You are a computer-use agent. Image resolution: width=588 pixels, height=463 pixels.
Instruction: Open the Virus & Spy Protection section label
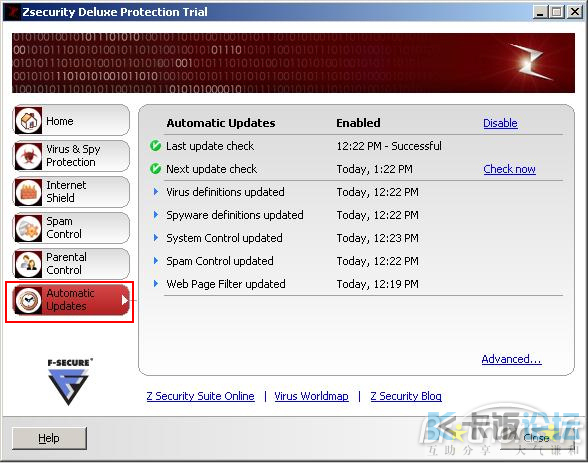73,156
